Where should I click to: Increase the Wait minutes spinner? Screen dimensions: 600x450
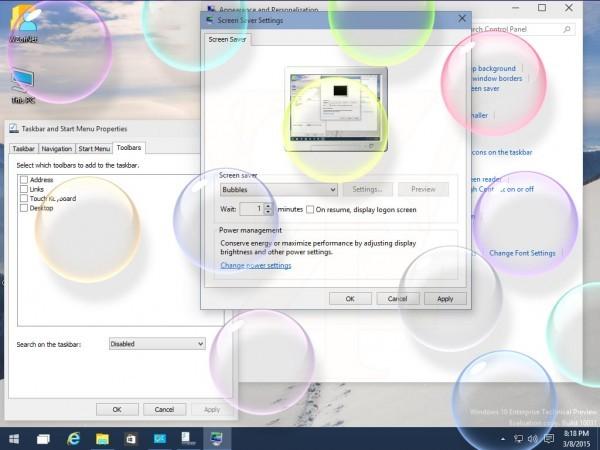[x=268, y=205]
